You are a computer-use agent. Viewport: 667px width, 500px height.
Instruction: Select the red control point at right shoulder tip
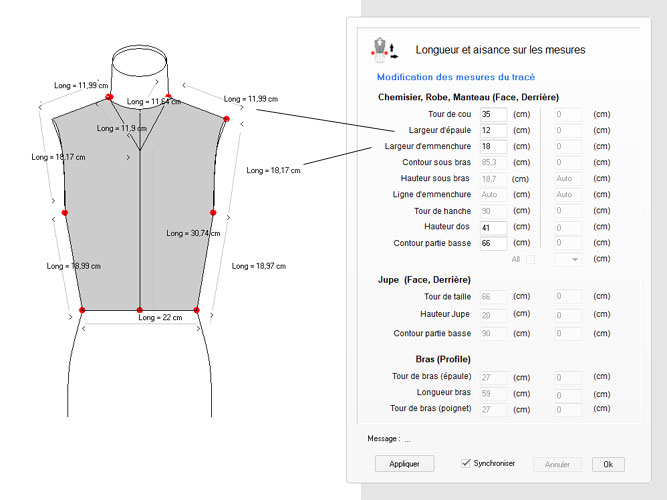coord(226,119)
